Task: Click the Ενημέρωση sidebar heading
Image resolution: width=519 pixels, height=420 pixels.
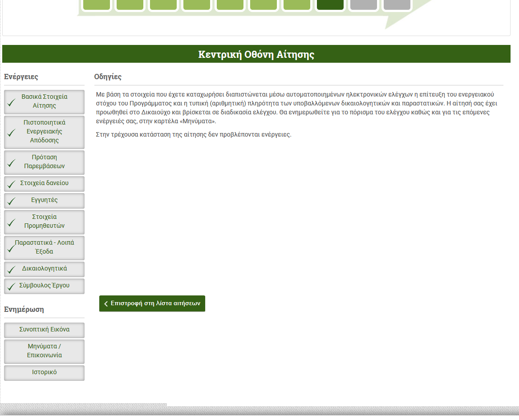Action: 24,310
